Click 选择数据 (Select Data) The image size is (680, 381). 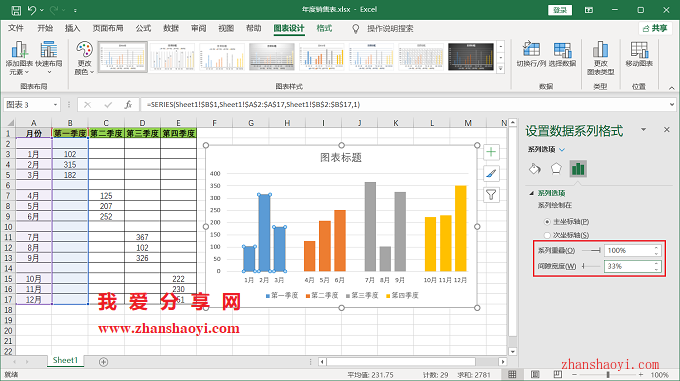562,55
